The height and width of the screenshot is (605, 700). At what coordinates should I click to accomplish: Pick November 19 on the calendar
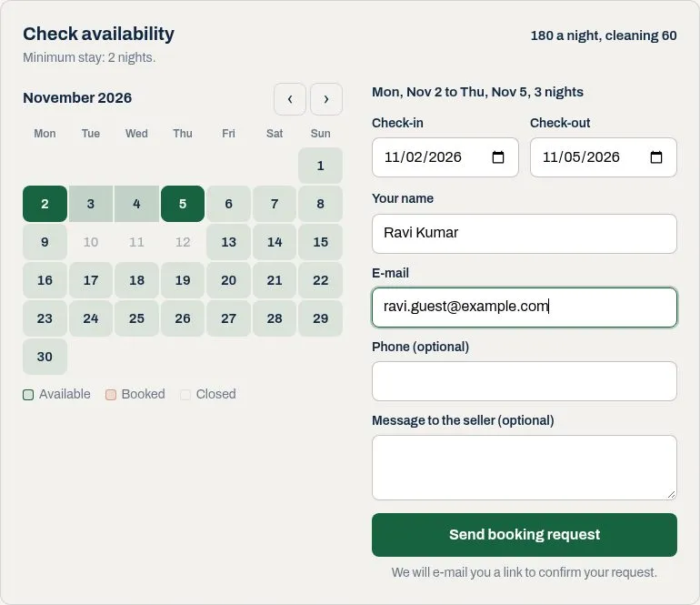click(183, 280)
